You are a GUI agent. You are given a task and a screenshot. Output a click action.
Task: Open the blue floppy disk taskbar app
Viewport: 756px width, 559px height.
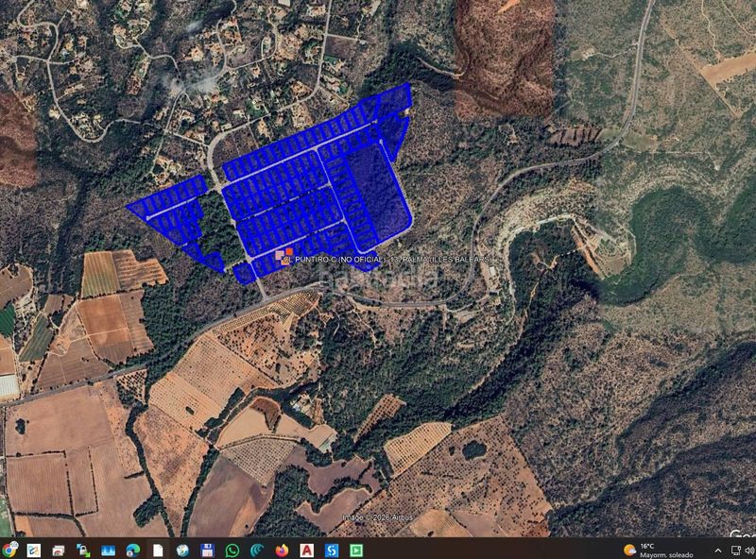207,550
